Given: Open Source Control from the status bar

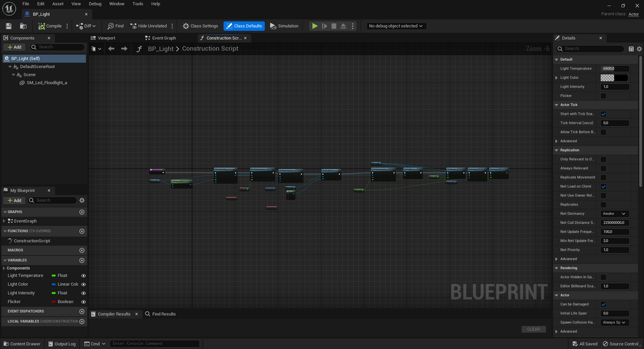Looking at the screenshot, I should (621, 344).
